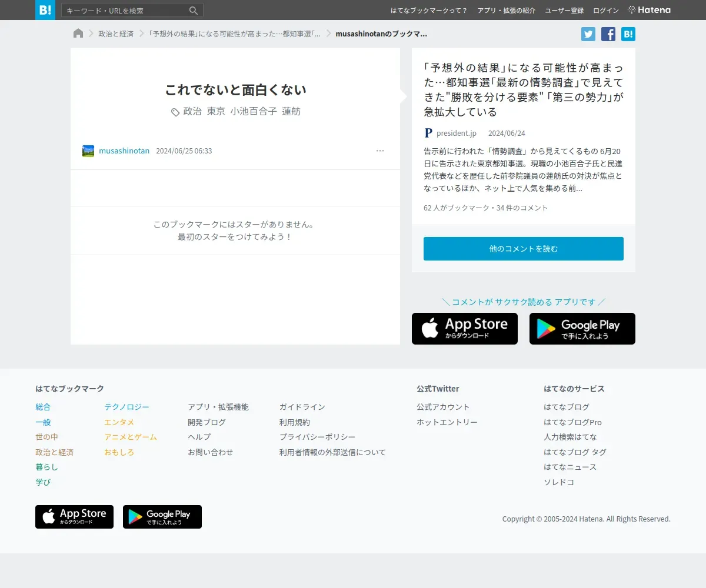The width and height of the screenshot is (706, 588).
Task: Open the musashinotan username link
Action: tap(124, 151)
